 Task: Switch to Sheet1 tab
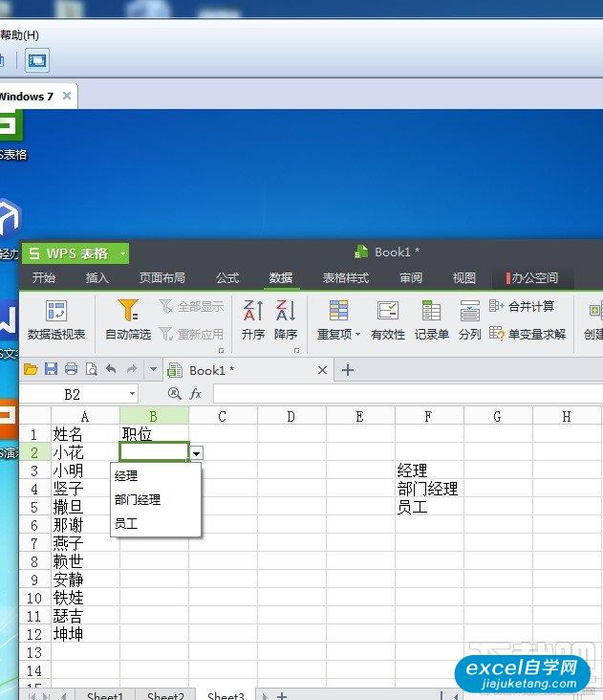coord(105,695)
